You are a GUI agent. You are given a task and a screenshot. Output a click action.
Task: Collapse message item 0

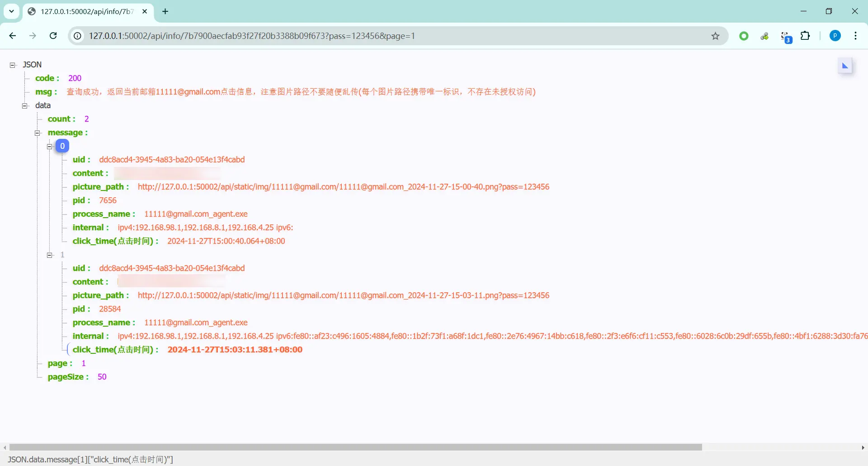click(50, 147)
